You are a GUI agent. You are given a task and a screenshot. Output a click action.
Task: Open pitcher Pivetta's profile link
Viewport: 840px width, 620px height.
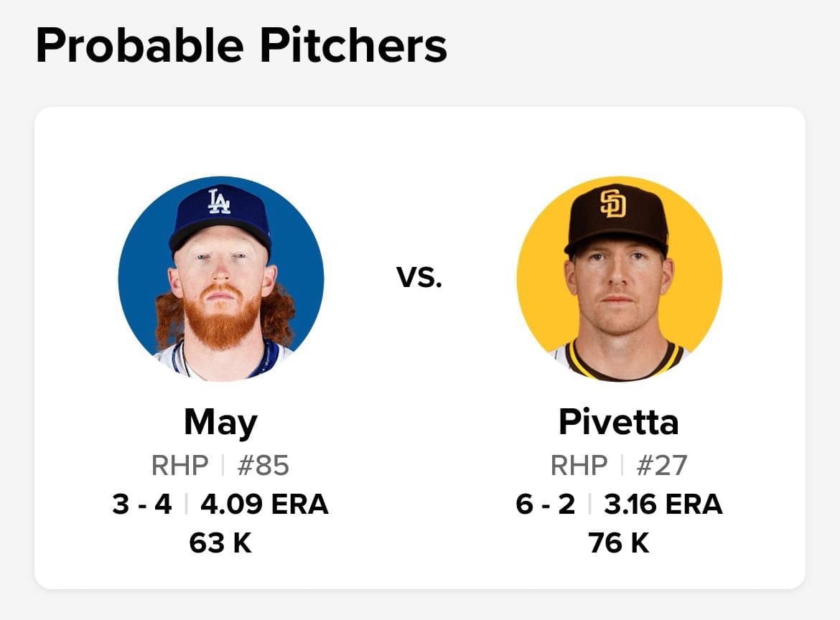pos(617,422)
